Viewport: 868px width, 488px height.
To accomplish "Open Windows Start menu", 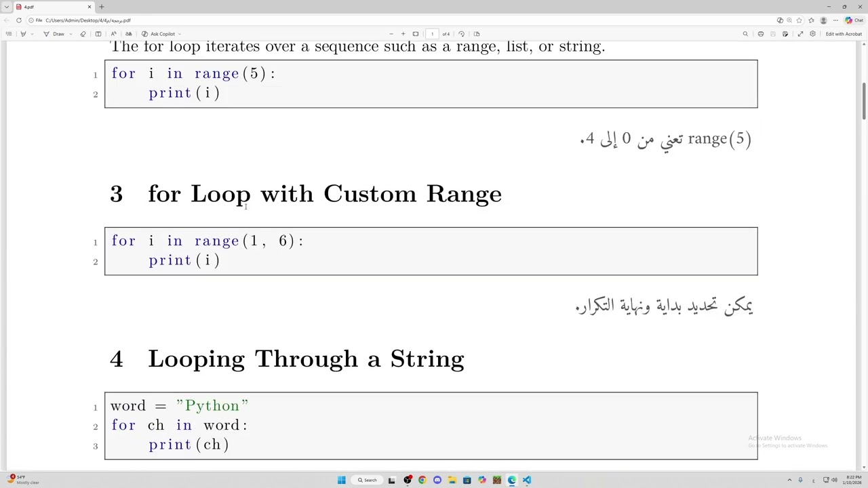I will (x=342, y=480).
